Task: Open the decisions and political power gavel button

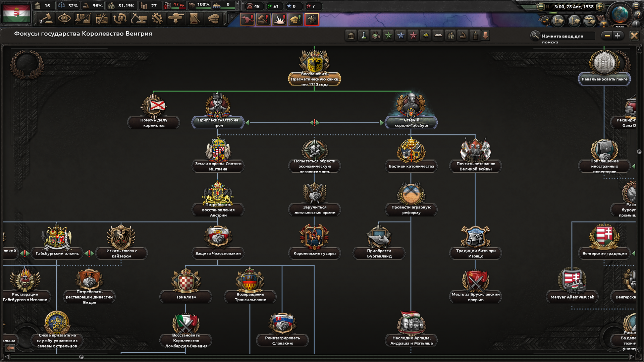Action: coord(46,19)
